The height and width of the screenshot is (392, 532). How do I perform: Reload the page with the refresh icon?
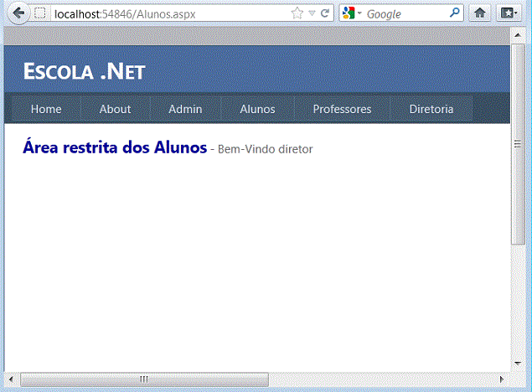(325, 13)
